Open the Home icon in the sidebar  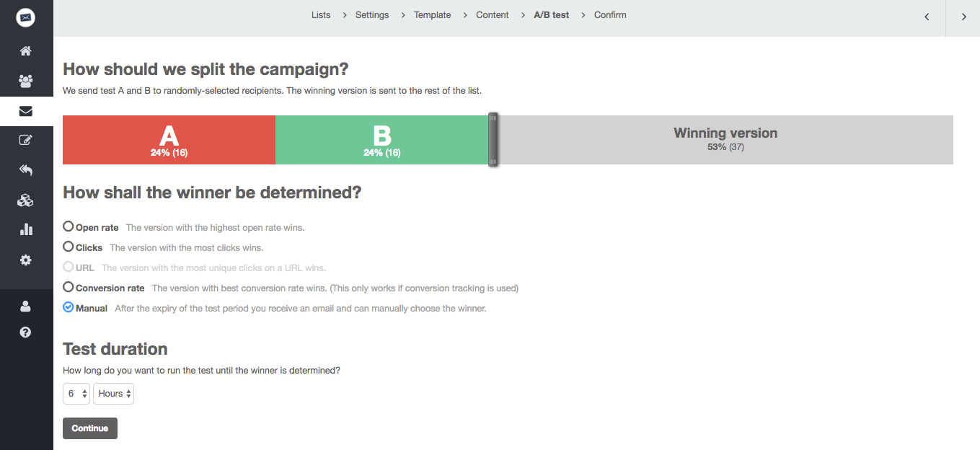26,51
